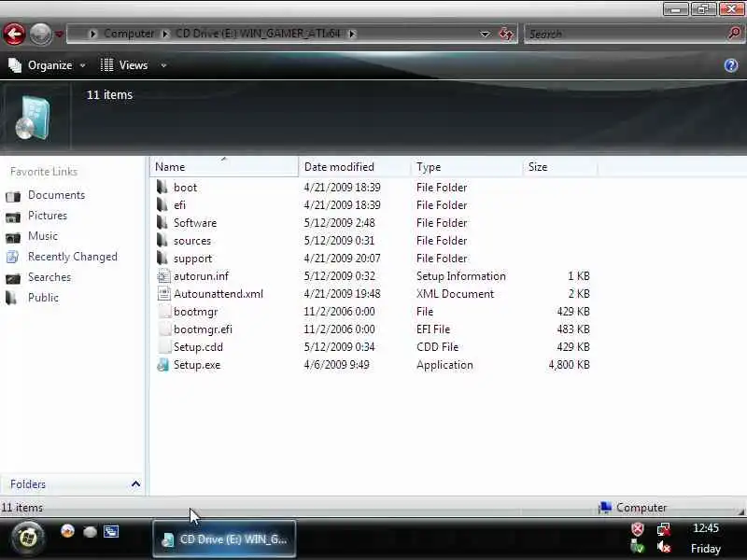Open Pictures in Favorite Links

click(x=48, y=216)
